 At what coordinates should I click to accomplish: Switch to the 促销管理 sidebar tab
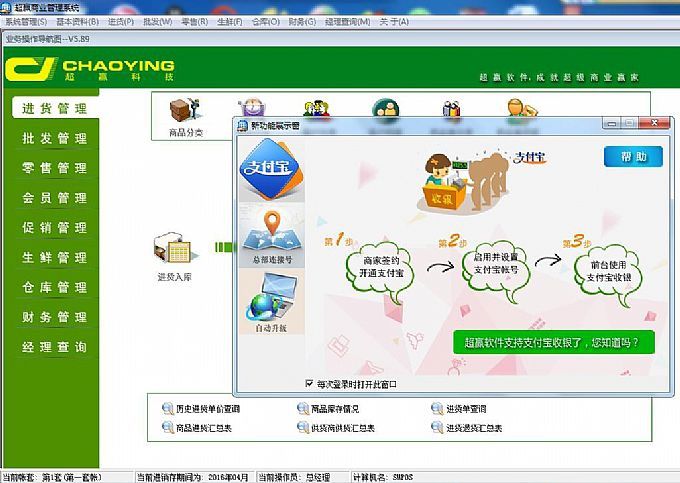[x=55, y=227]
